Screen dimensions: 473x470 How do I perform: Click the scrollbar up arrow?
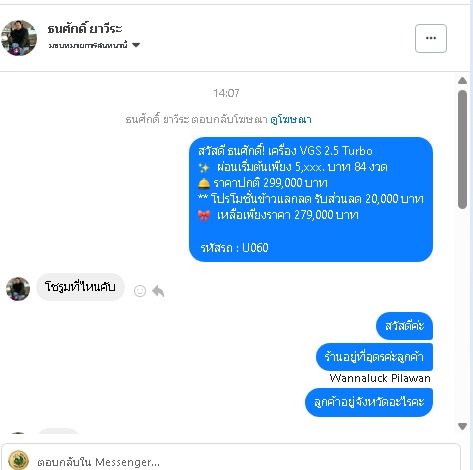tap(462, 80)
